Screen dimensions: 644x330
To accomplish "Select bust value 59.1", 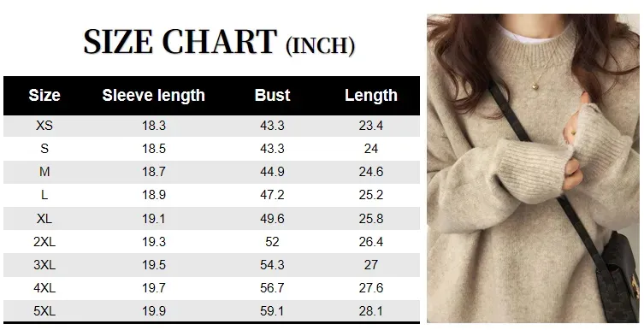I will pyautogui.click(x=272, y=311).
